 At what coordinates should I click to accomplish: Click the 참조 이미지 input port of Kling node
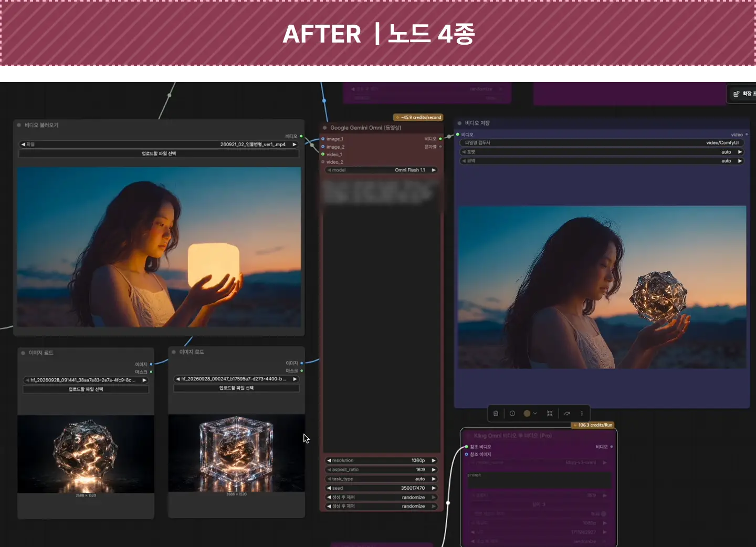click(466, 455)
